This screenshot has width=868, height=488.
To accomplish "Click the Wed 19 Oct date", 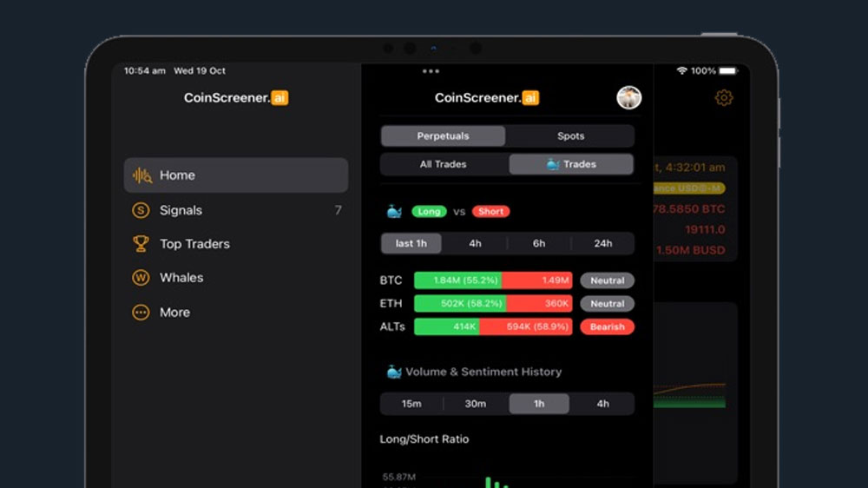I will [x=200, y=71].
